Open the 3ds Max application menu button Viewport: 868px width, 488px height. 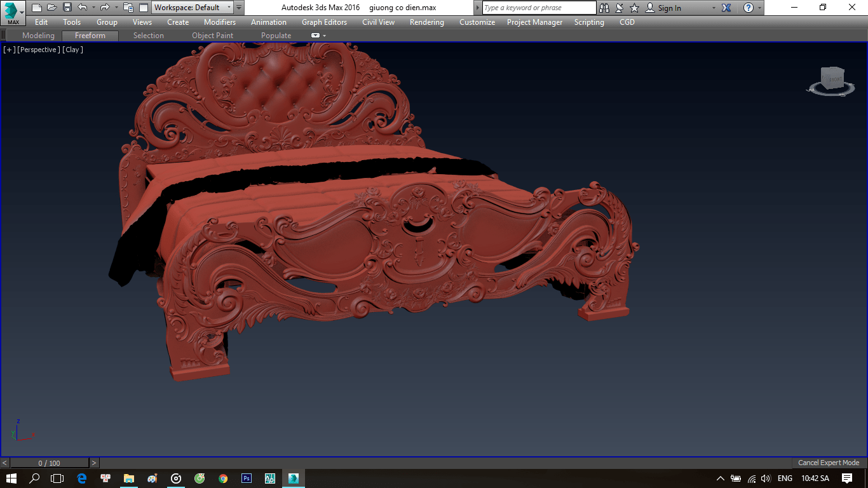pyautogui.click(x=13, y=13)
